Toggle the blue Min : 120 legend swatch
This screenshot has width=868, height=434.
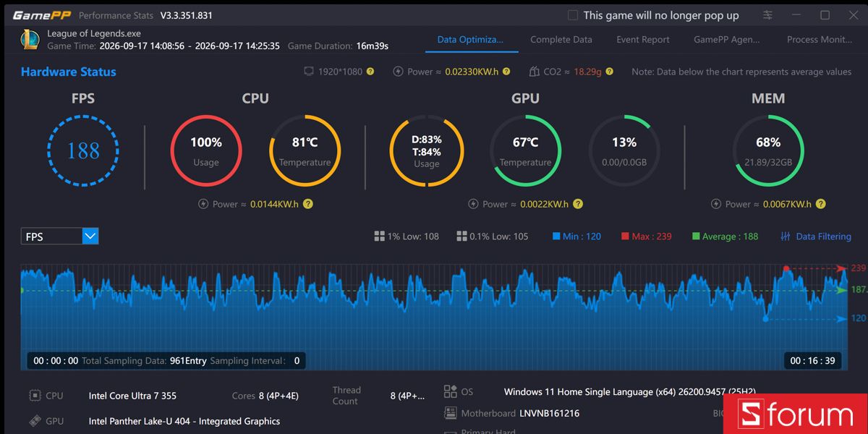[556, 237]
